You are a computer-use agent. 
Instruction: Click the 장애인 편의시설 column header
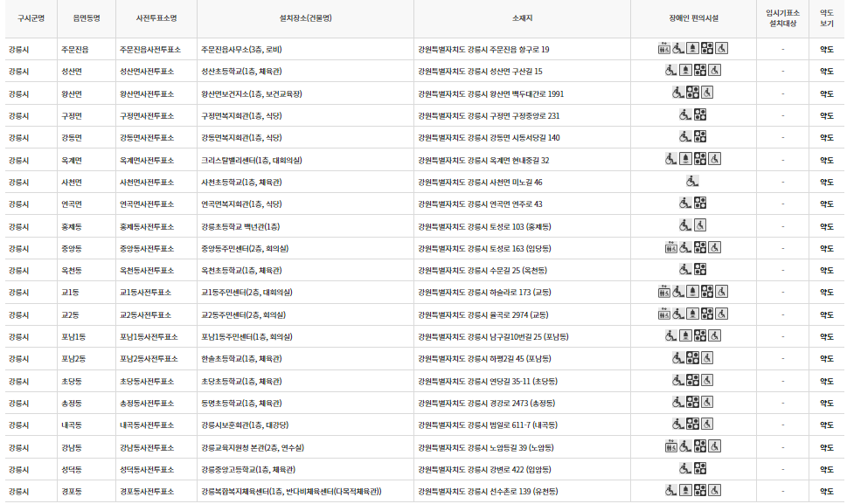692,19
